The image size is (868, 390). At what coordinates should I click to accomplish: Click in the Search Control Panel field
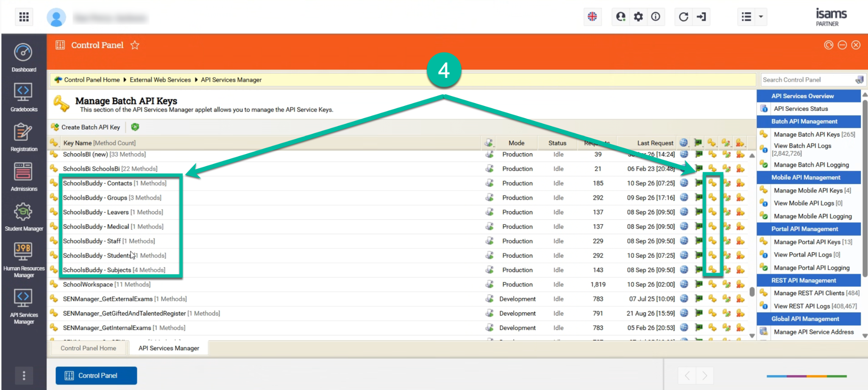click(807, 80)
